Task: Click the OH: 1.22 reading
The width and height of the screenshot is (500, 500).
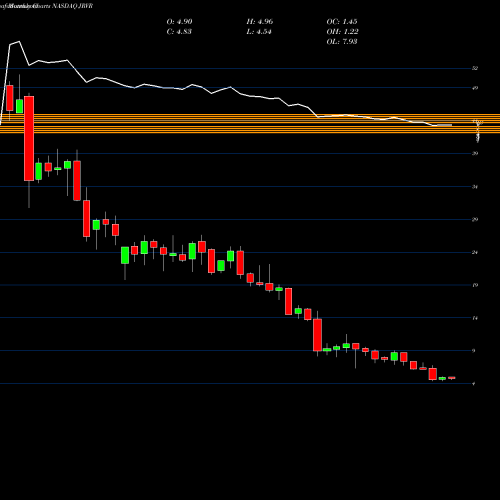Action: [342, 32]
